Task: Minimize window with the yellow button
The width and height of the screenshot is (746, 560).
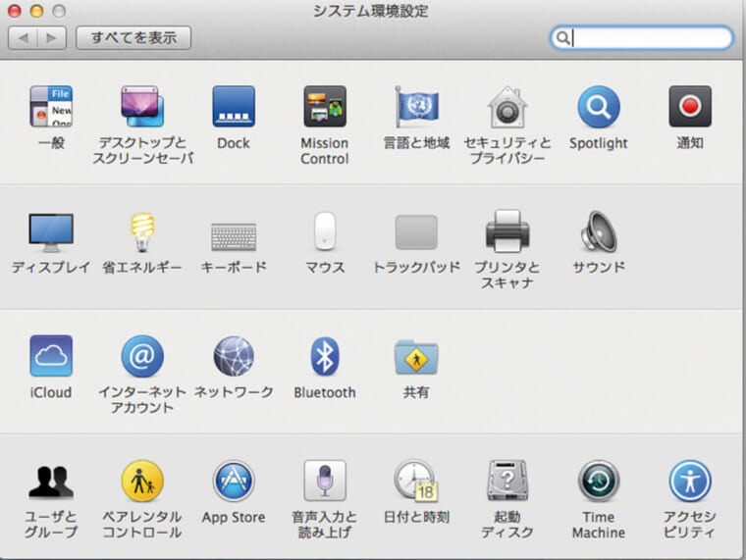Action: point(36,11)
